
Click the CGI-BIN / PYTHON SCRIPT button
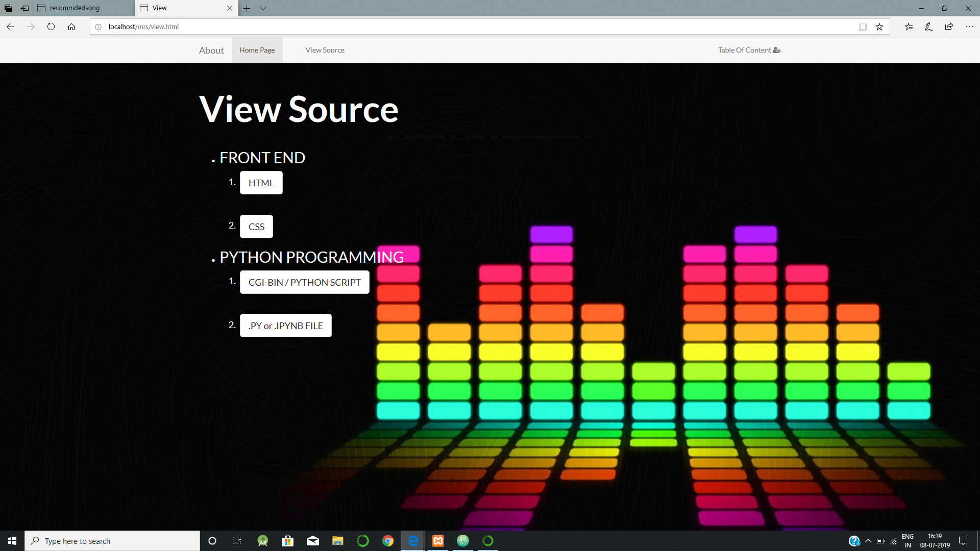click(305, 282)
